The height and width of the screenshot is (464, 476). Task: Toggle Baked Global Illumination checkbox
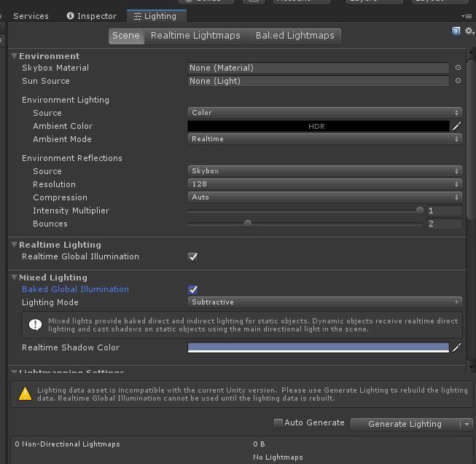coord(192,290)
